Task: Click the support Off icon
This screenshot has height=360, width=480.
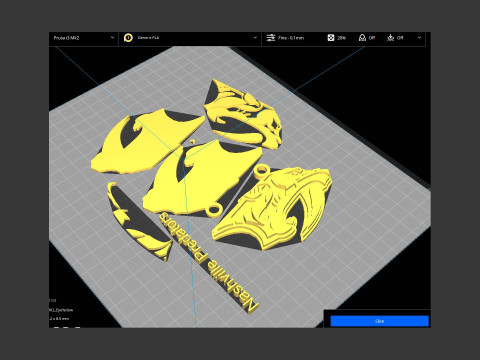Action: click(362, 38)
